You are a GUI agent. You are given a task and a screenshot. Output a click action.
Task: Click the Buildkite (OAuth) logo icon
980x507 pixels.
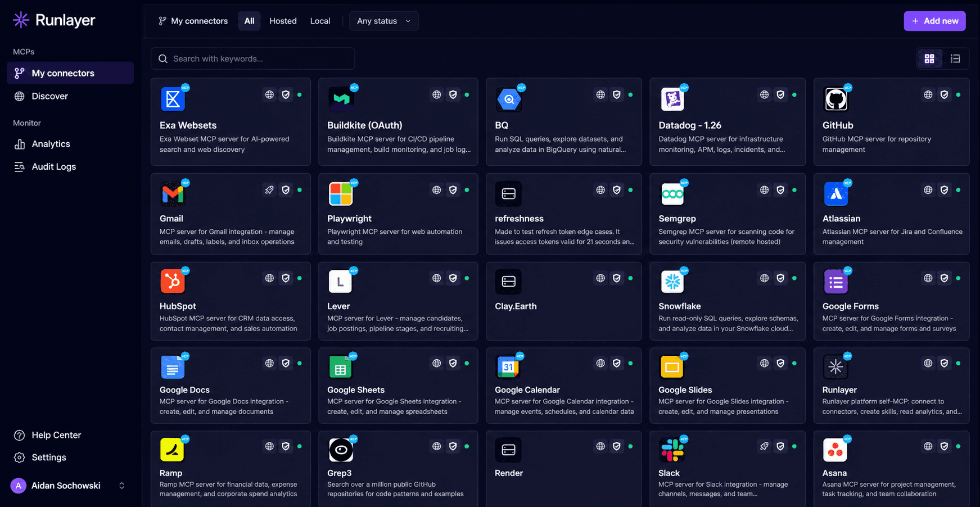[341, 99]
